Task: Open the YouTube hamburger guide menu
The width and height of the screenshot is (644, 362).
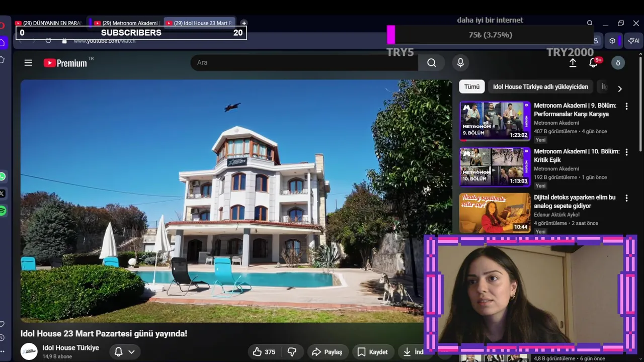Action: click(x=28, y=63)
